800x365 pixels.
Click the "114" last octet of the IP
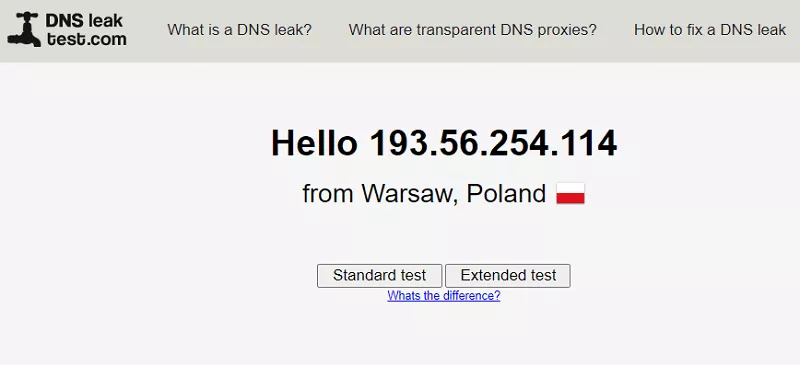(589, 143)
